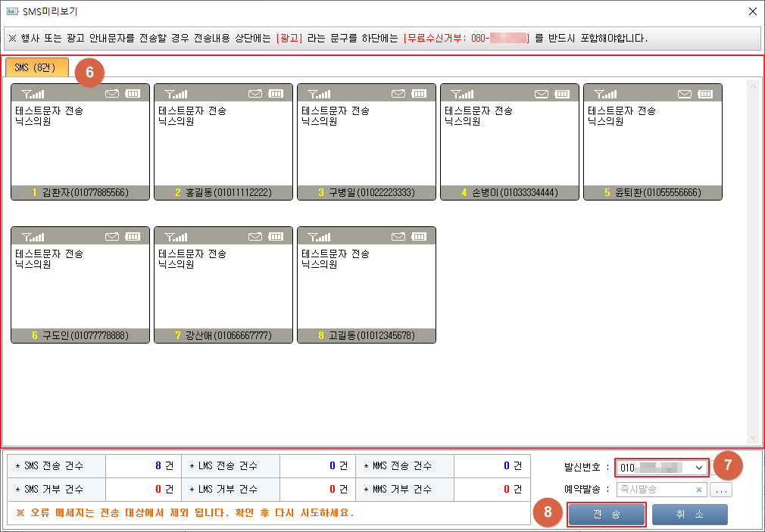The width and height of the screenshot is (765, 532).
Task: Click envelope icon on 손병이 message card
Action: (x=542, y=94)
